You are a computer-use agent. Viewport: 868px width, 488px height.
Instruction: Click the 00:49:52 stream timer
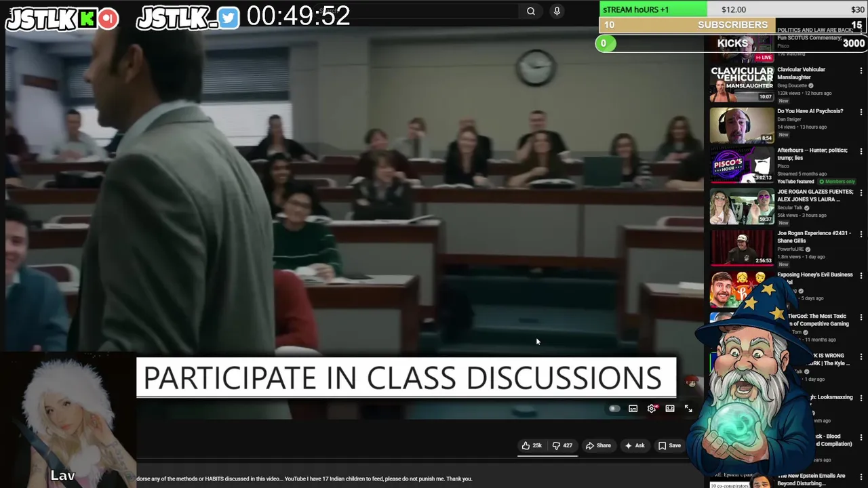(298, 16)
